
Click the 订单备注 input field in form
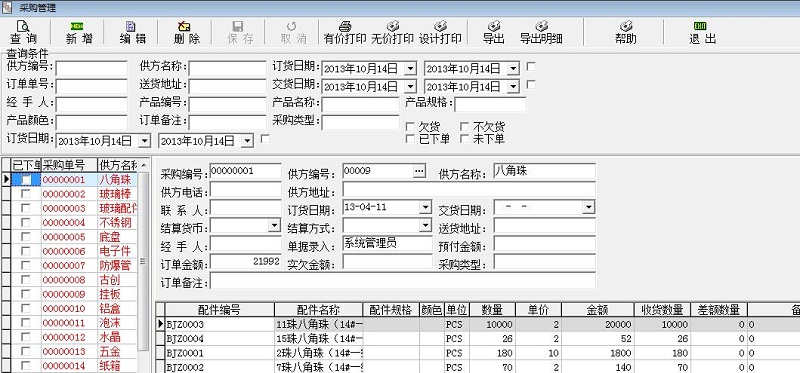[x=403, y=281]
